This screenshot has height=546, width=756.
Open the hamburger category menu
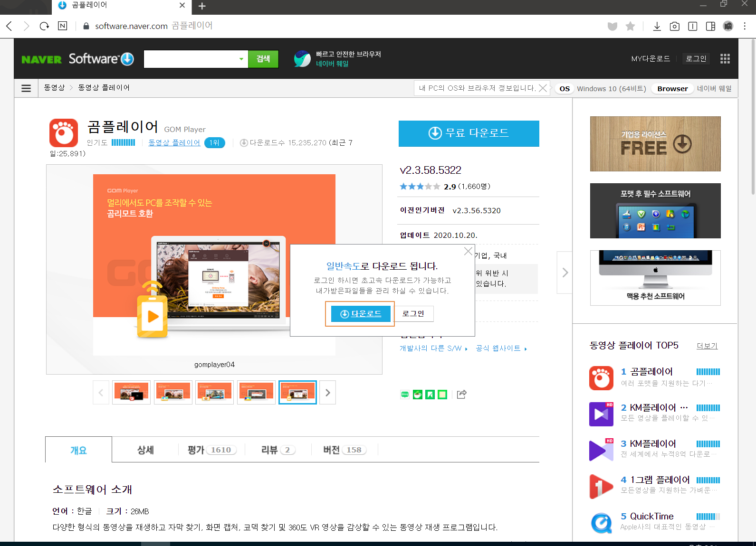(x=26, y=88)
